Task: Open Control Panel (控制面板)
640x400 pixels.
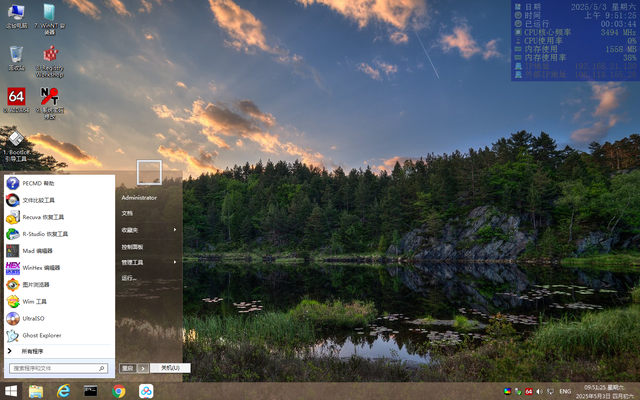Action: pyautogui.click(x=132, y=247)
